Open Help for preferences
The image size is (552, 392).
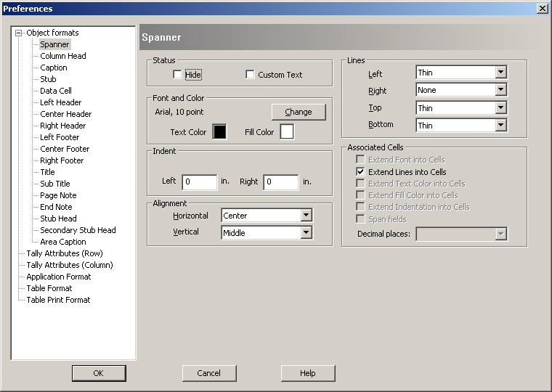(x=308, y=373)
